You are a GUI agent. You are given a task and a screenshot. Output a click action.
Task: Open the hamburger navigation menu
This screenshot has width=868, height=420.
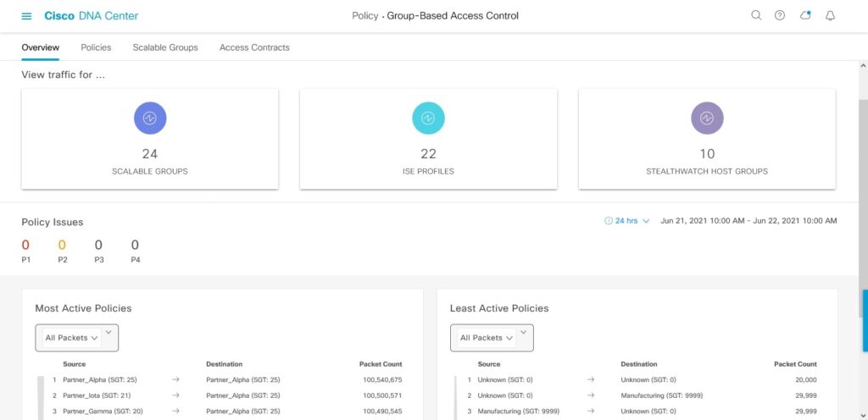pyautogui.click(x=27, y=16)
